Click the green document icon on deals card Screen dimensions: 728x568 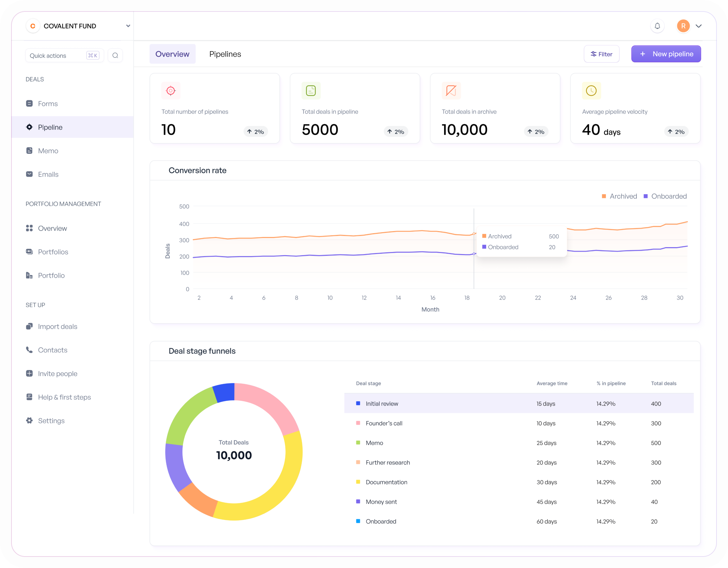(x=311, y=90)
